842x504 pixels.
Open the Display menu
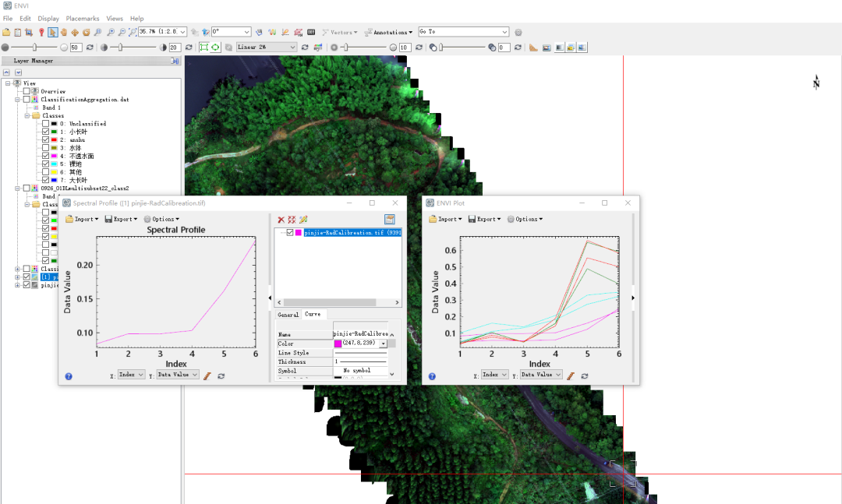tap(48, 18)
